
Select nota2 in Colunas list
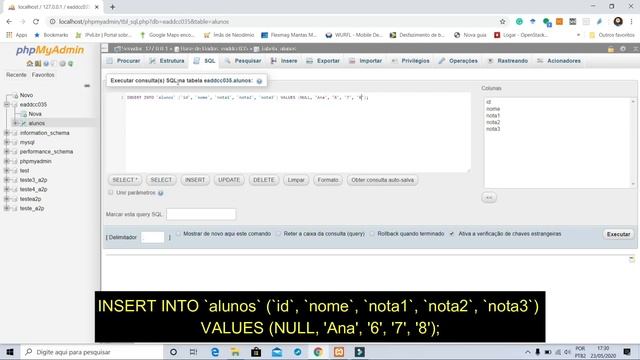(493, 122)
